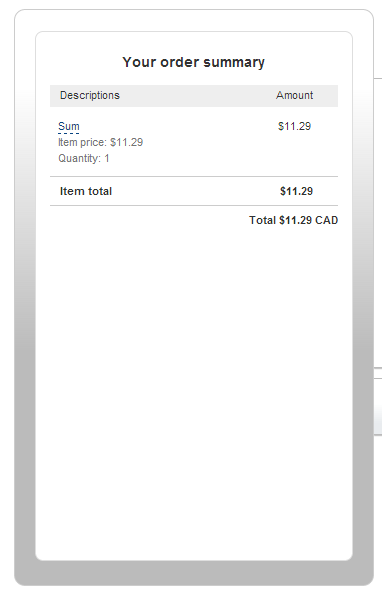This screenshot has width=382, height=589.
Task: Click the $11.29 amount beside Sum
Action: 294,126
